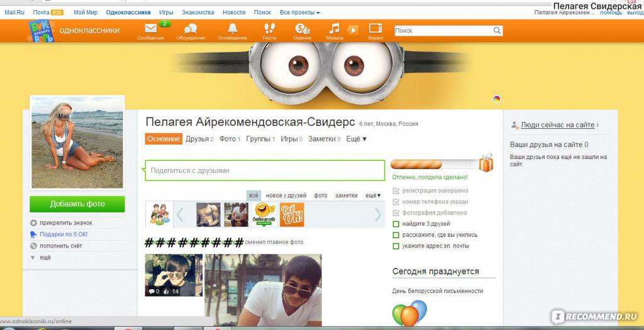Open the 'Группы' tab
The width and height of the screenshot is (644, 330).
pos(260,139)
